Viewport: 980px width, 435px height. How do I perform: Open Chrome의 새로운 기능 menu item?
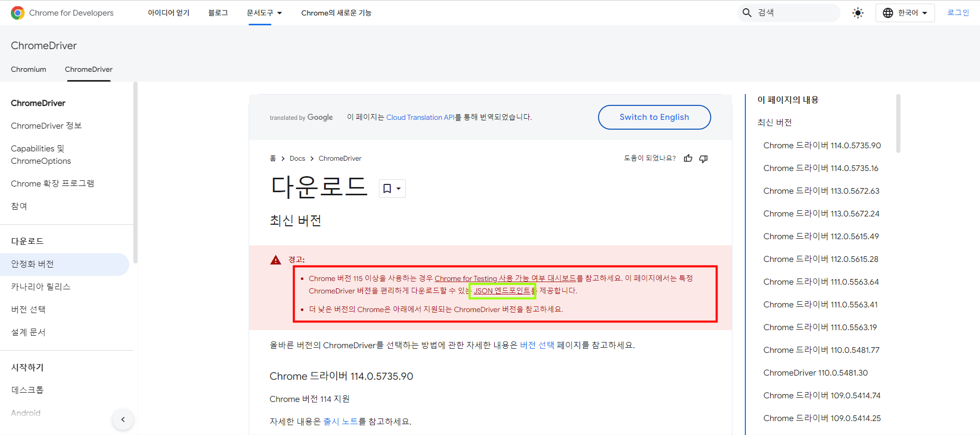(x=336, y=13)
